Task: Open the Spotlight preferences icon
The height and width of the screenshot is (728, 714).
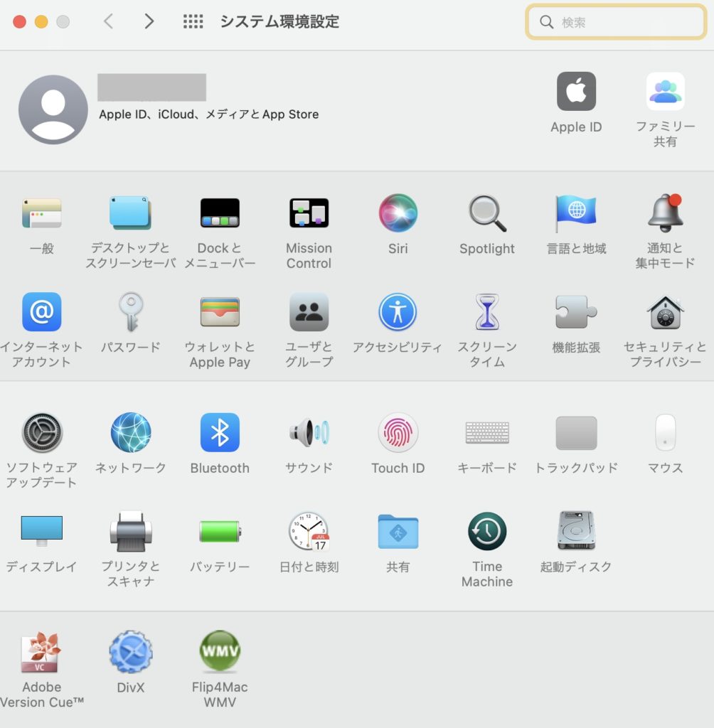Action: pos(487,213)
